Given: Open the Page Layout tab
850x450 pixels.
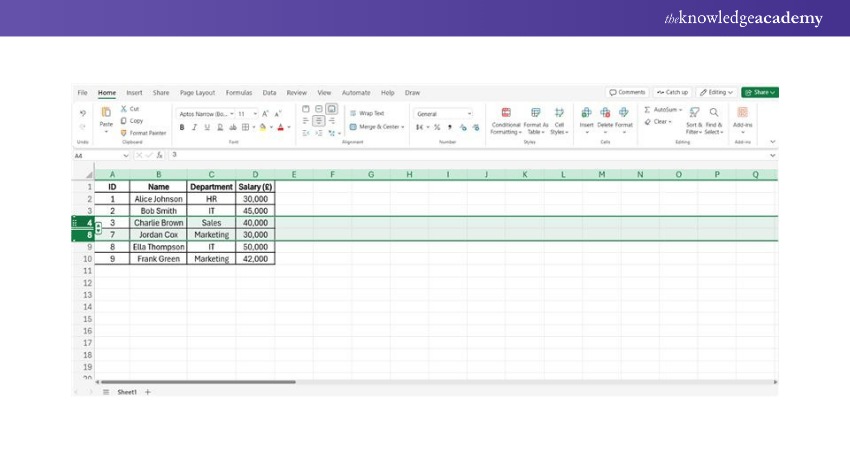Looking at the screenshot, I should click(197, 92).
